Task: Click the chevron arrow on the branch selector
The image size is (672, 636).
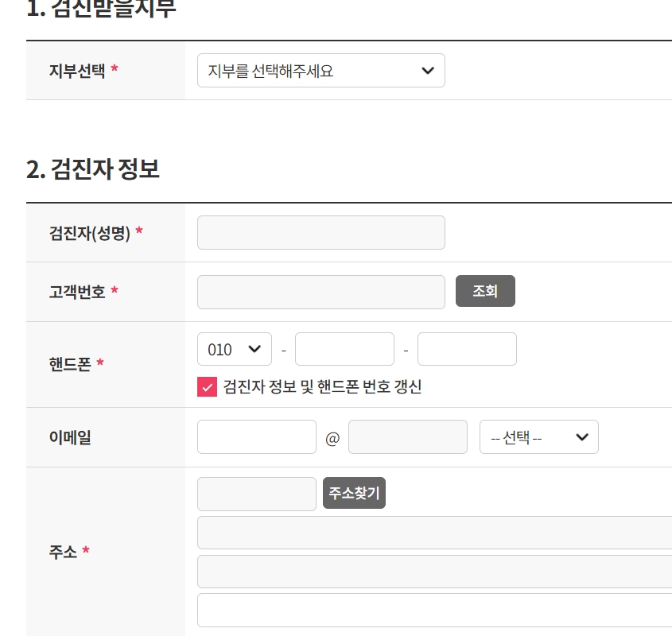Action: 426,70
